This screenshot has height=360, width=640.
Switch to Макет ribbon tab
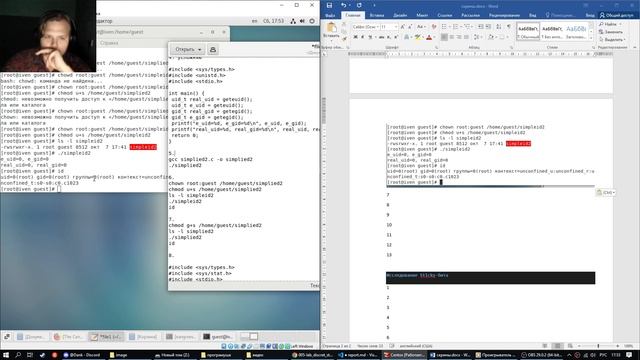[x=422, y=15]
